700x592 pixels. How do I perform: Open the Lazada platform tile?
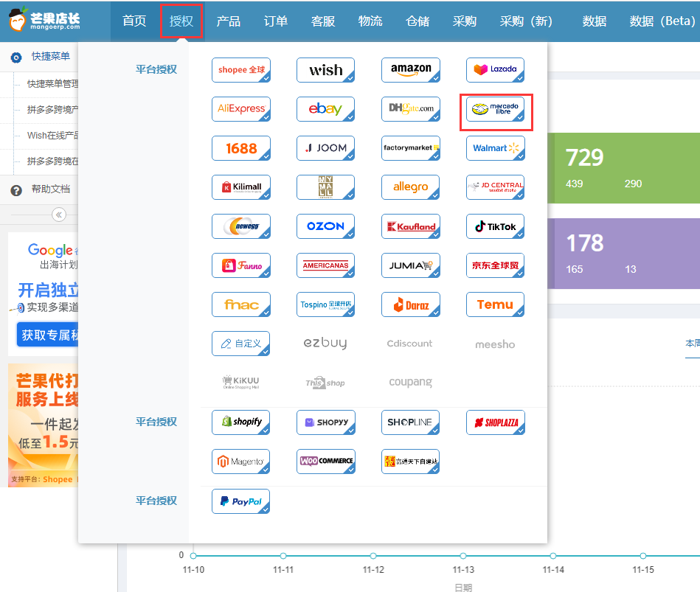point(495,70)
